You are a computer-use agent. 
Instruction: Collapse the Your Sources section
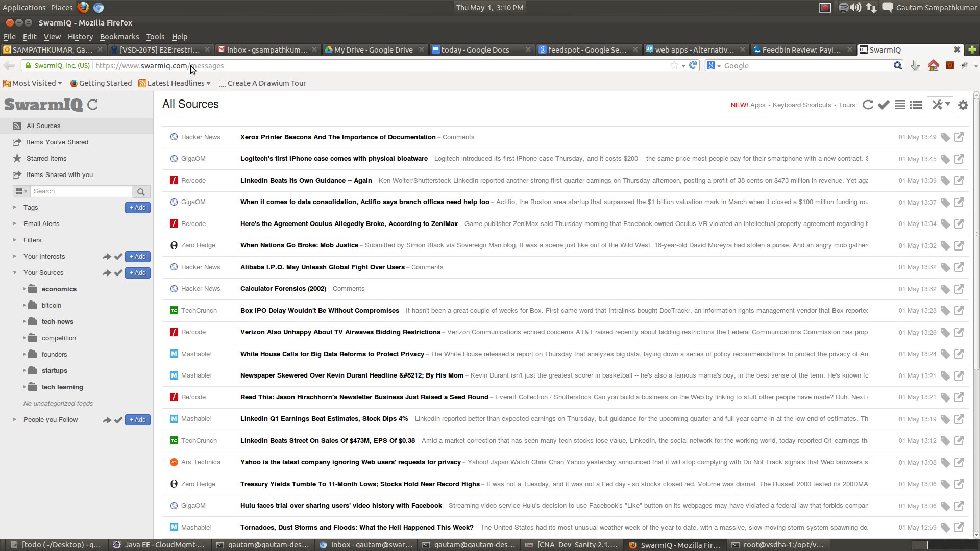tap(15, 273)
